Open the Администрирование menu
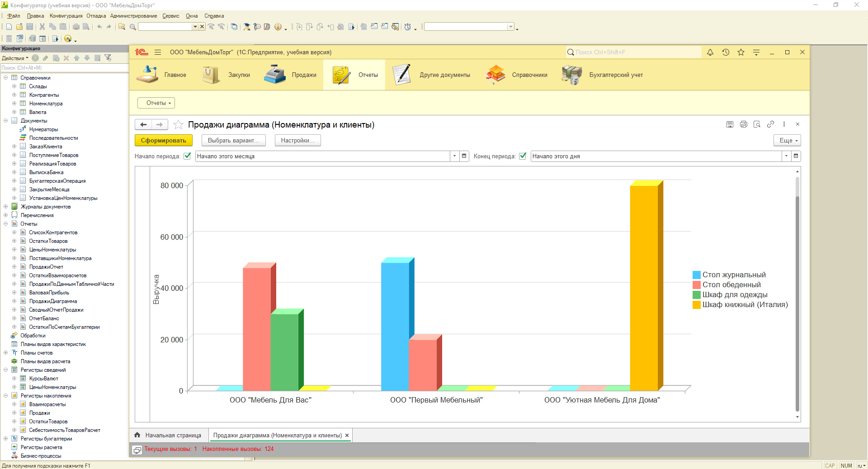 (134, 16)
